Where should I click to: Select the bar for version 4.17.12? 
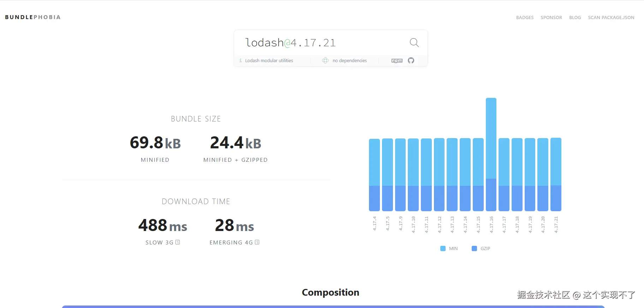(x=439, y=175)
